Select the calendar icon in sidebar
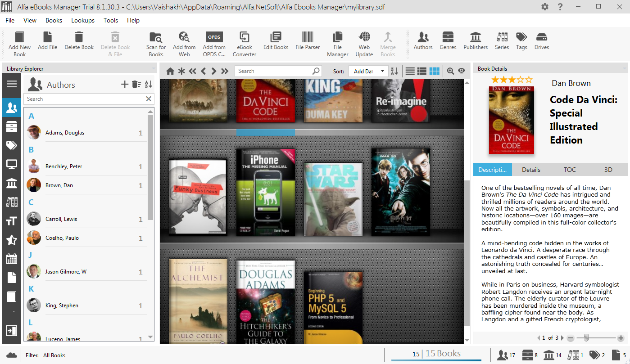 point(12,259)
